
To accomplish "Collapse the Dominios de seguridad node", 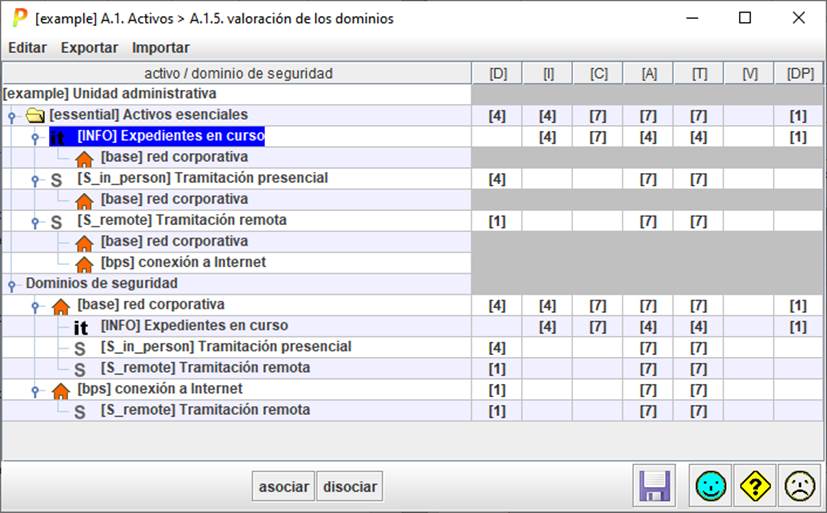I will [12, 284].
